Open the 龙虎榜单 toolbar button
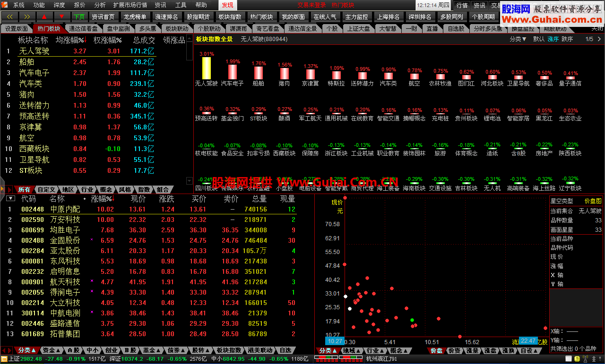Image resolution: width=605 pixels, height=364 pixels. coord(135,17)
